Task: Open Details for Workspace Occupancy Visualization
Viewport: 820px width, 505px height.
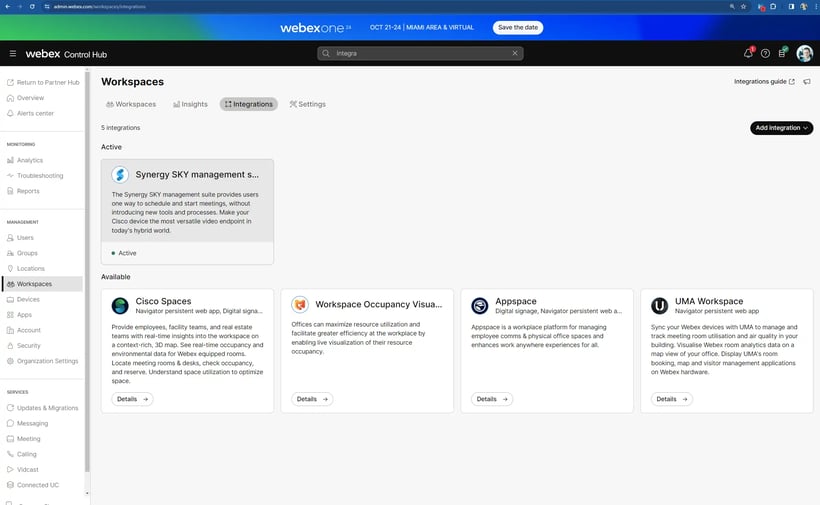Action: (312, 399)
